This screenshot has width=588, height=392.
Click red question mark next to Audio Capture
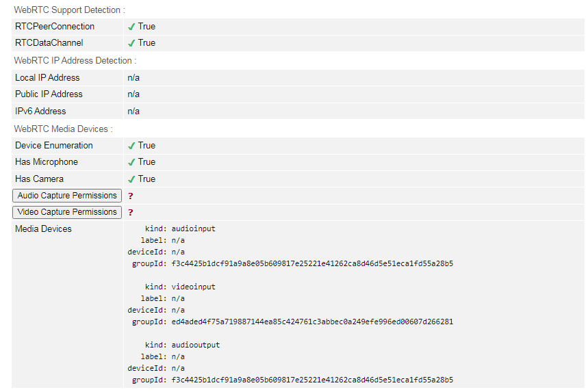(x=130, y=196)
